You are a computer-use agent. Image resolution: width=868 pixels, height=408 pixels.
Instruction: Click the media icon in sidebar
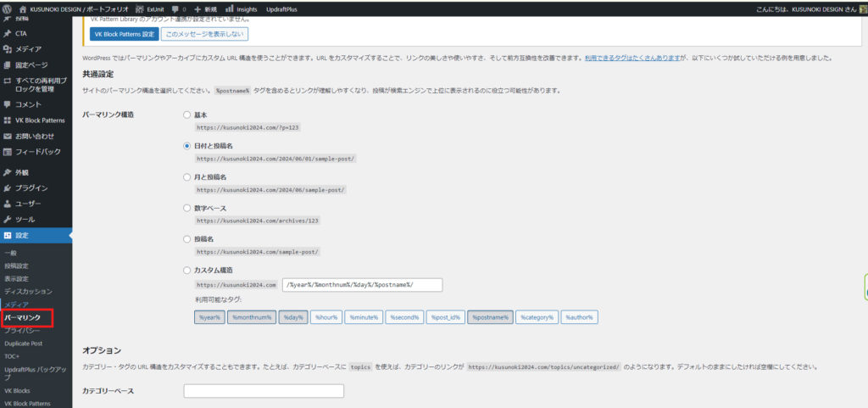pyautogui.click(x=8, y=49)
